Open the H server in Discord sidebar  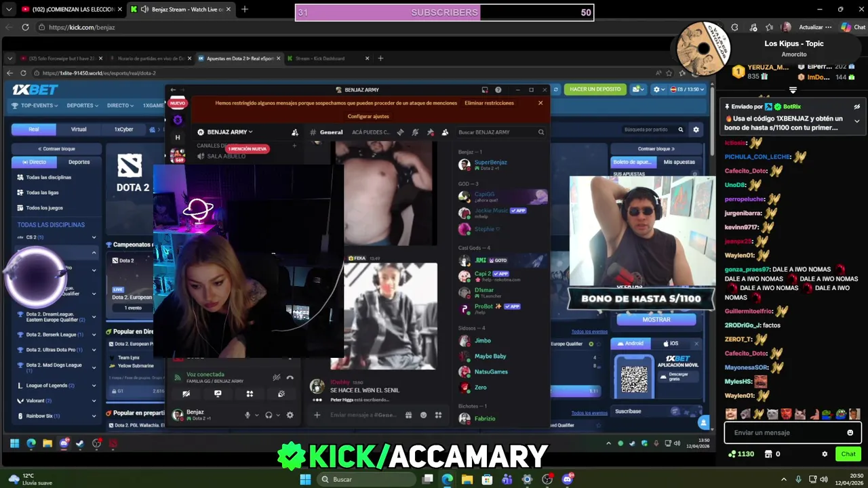point(178,138)
